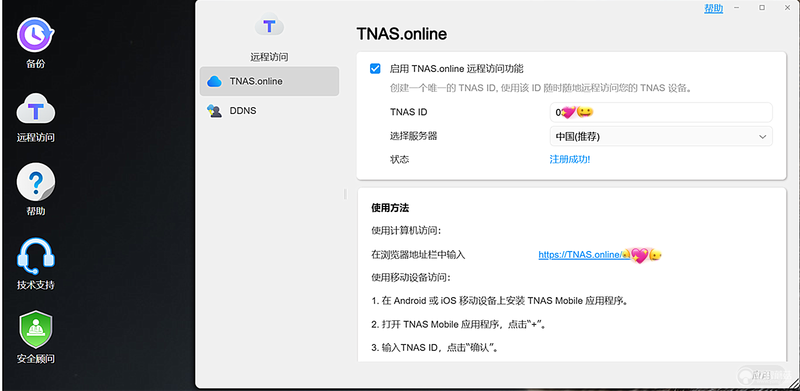Click step 2 打开 TNAS Mobile 应用程序 text
Screen dimensions: 800x391
coord(460,324)
